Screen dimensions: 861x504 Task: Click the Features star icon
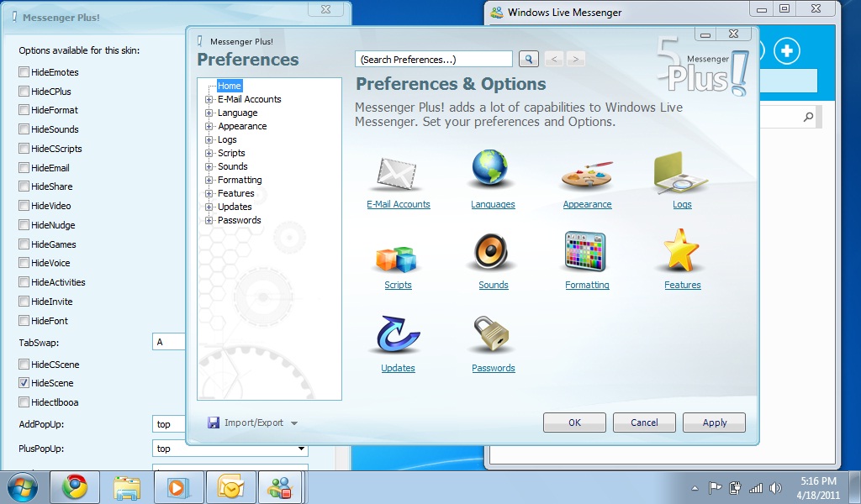point(681,250)
